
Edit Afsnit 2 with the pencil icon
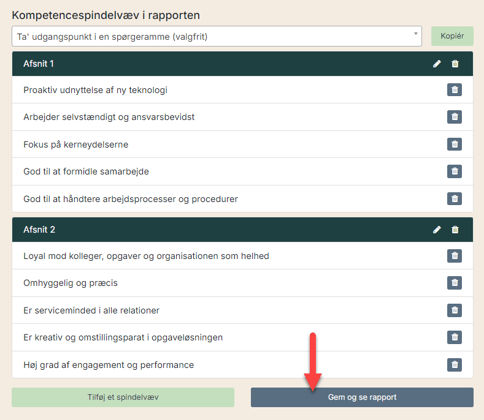(437, 230)
